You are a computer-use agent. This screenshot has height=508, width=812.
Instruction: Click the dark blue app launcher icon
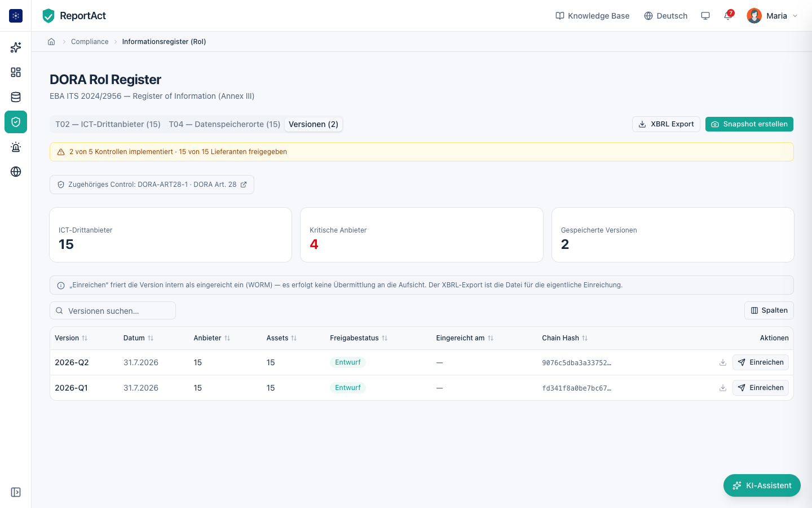16,16
